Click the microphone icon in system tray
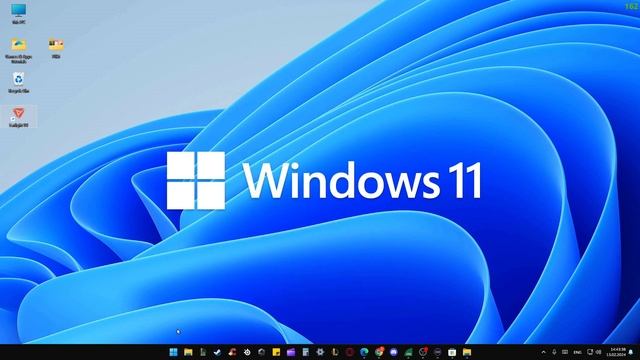This screenshot has width=640, height=360. click(554, 352)
